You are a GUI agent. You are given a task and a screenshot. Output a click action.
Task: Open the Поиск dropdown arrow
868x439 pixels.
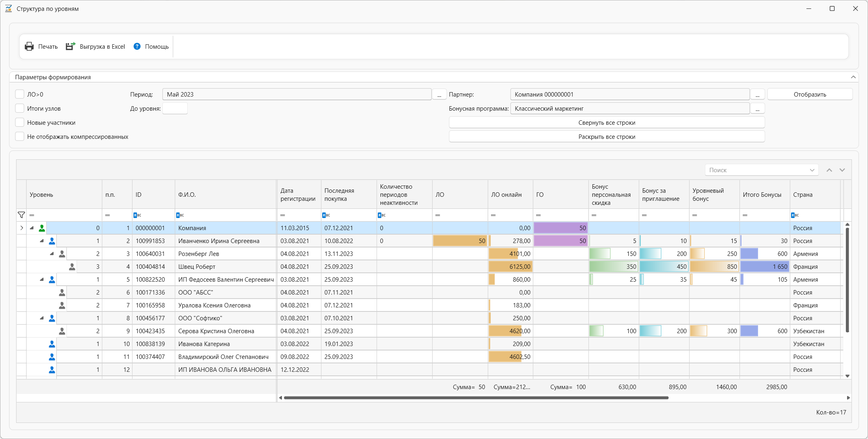(812, 170)
